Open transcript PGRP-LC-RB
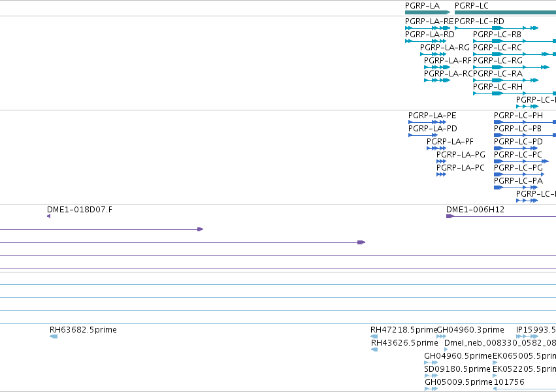 [497, 35]
